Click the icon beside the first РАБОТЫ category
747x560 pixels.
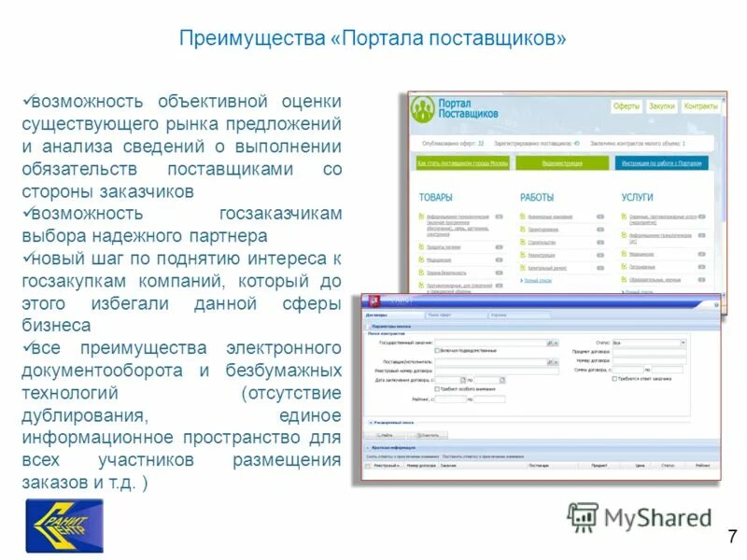[x=523, y=217]
